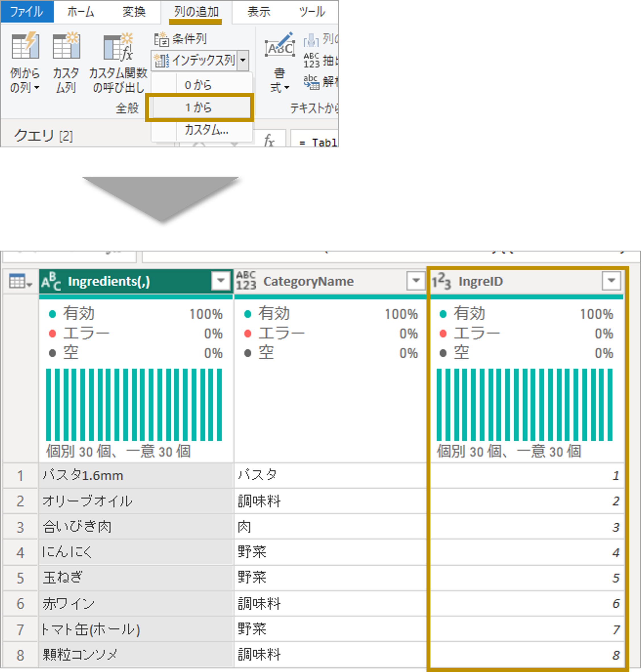Screen dimensions: 641x672
Task: Open the ファイル tab
Action: (x=27, y=12)
